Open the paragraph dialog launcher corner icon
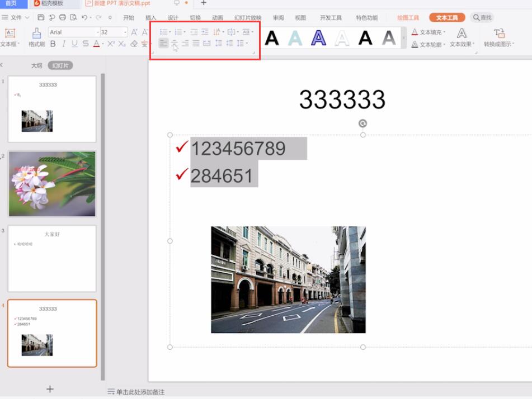The width and height of the screenshot is (532, 399). (254, 53)
